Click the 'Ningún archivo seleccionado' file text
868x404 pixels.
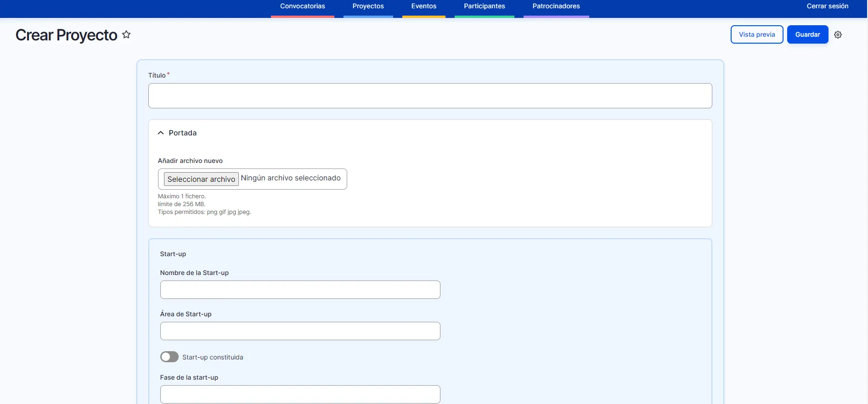(291, 178)
